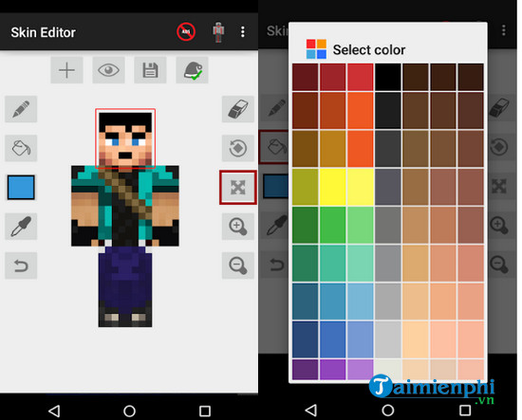
Task: Pick the olive green color swatch
Action: click(305, 187)
